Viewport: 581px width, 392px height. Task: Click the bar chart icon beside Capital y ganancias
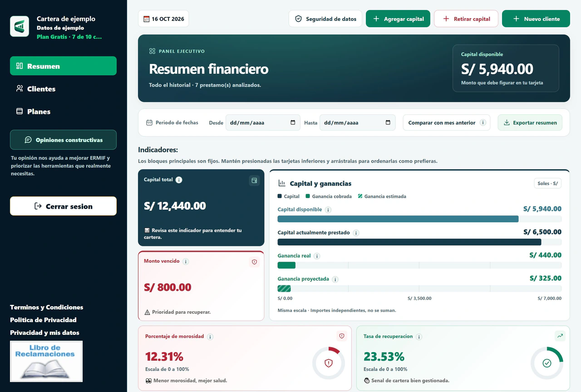(282, 183)
